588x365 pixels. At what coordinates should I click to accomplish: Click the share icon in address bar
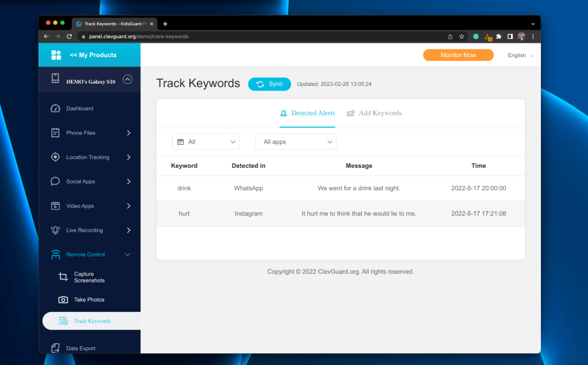(x=450, y=36)
